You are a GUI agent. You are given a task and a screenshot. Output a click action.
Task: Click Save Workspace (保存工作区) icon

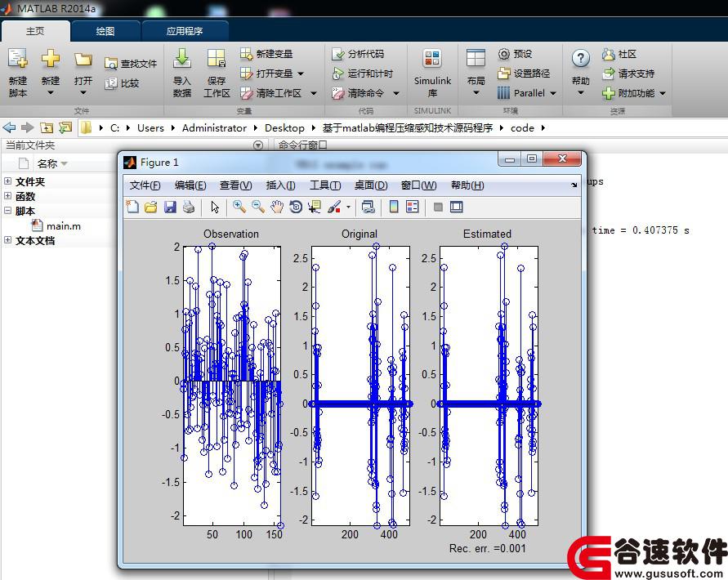(x=217, y=72)
